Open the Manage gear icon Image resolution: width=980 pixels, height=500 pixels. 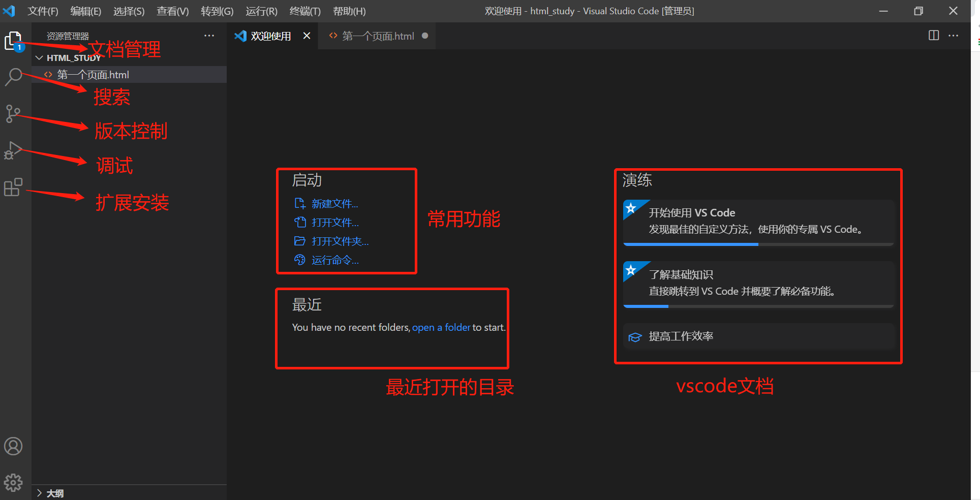click(x=13, y=482)
